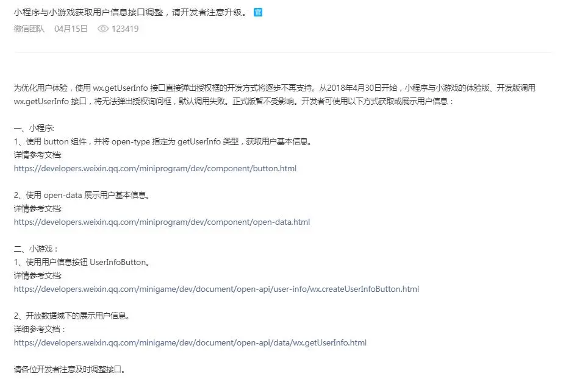588x379 pixels.
Task: Click the line 使用 open-data 展示用户基本信息
Action: click(x=82, y=195)
